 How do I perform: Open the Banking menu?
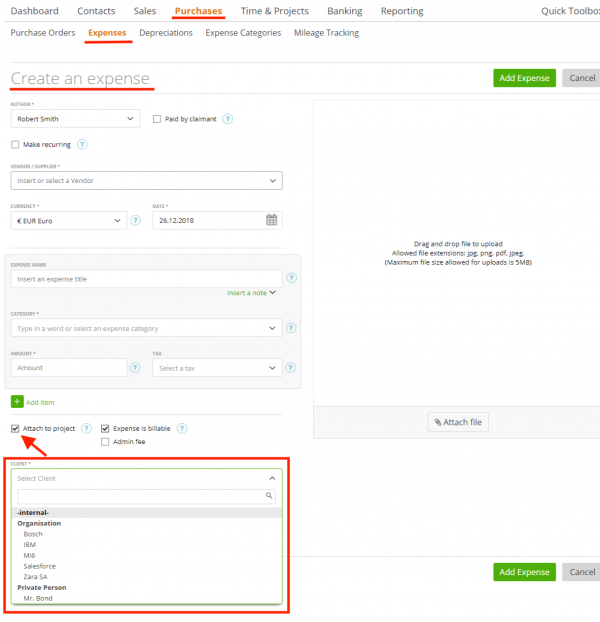click(345, 11)
